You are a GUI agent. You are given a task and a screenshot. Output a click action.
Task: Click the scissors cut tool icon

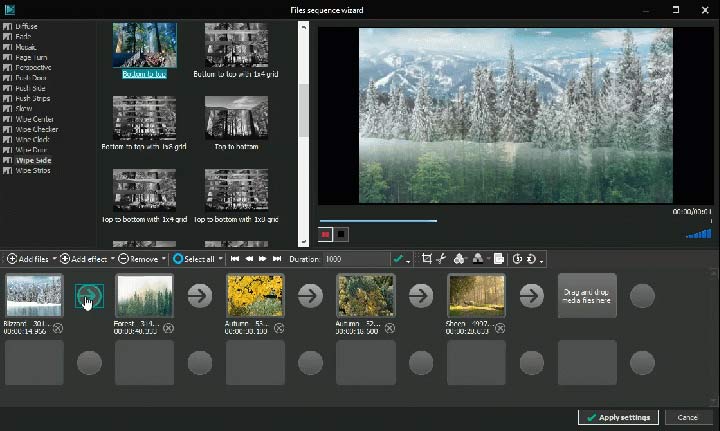(x=441, y=259)
